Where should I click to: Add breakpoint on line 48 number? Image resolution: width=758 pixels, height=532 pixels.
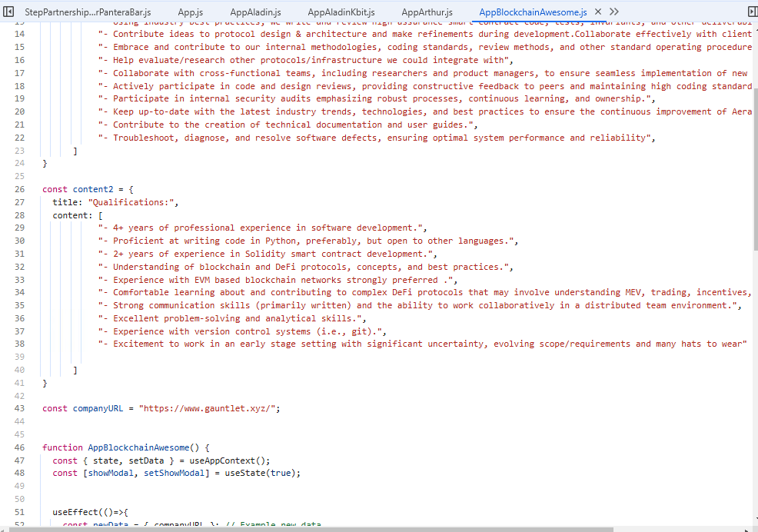point(19,473)
